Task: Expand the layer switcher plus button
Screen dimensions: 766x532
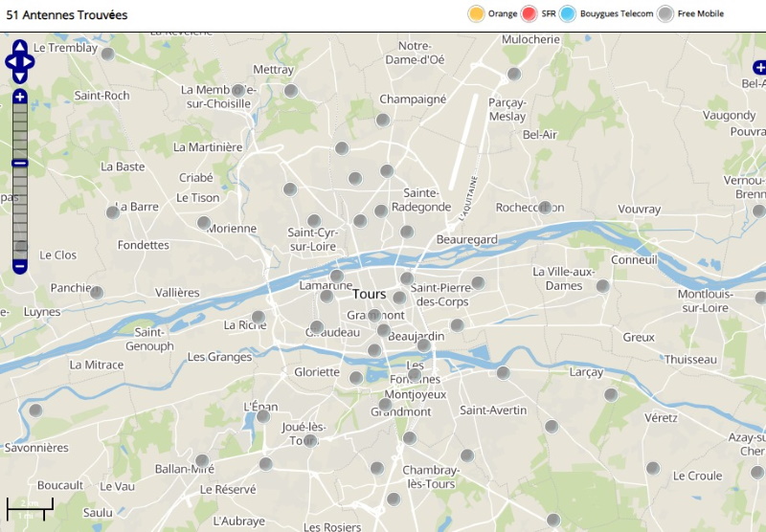Action: coord(759,67)
